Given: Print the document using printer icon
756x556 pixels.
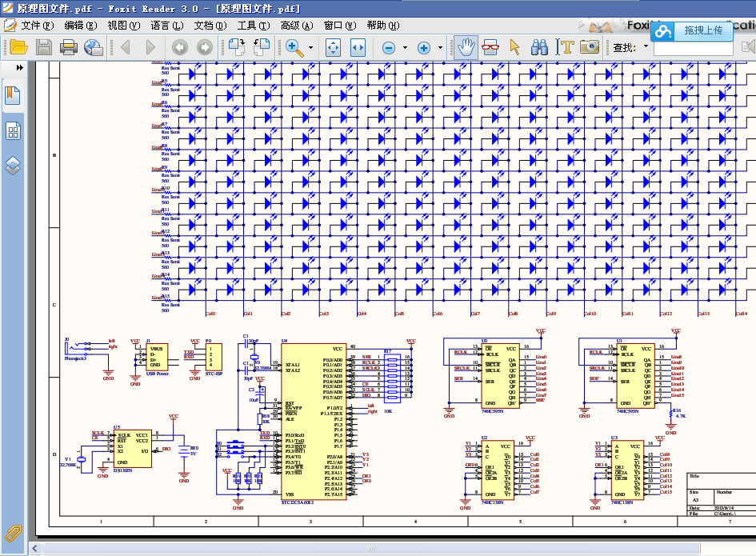Looking at the screenshot, I should coord(69,47).
